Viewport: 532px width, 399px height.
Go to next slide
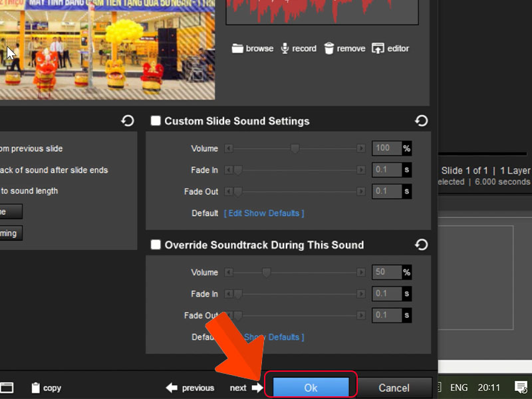(x=246, y=388)
